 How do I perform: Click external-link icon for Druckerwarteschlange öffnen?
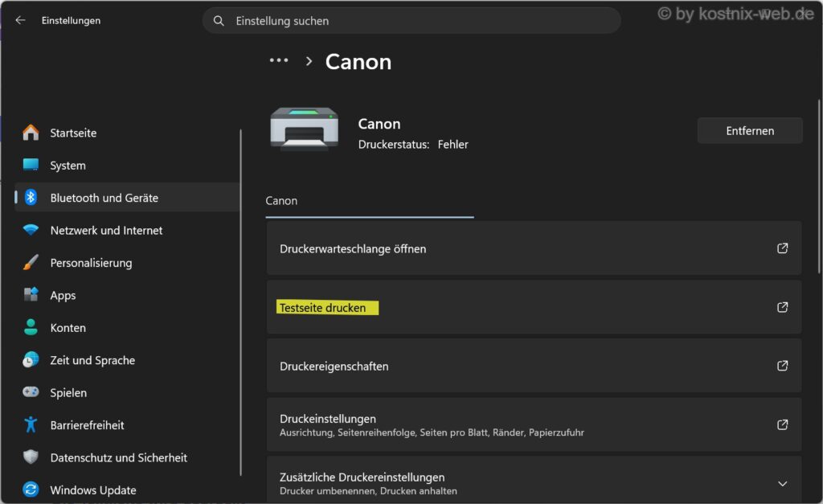click(783, 248)
